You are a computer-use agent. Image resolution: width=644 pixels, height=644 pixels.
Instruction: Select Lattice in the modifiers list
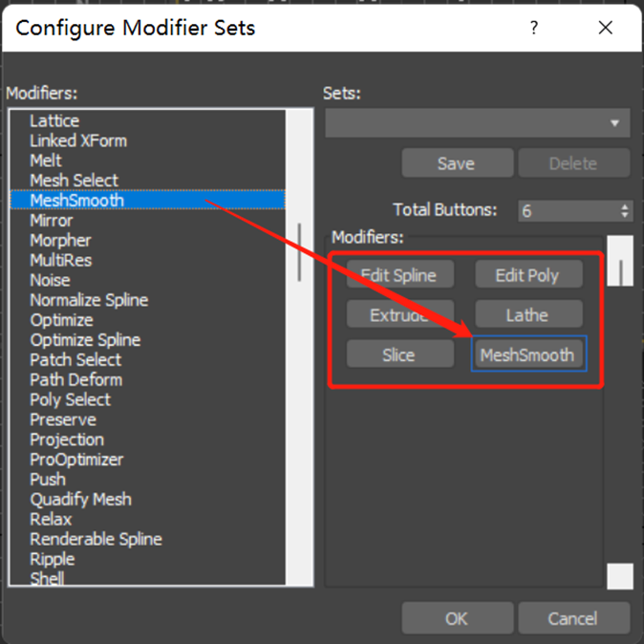coord(54,120)
